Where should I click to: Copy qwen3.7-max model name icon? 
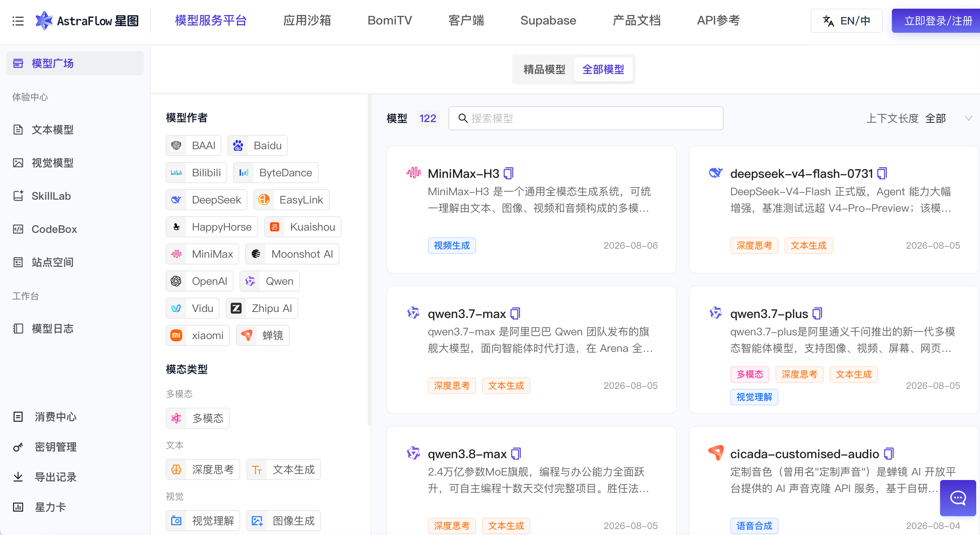515,313
